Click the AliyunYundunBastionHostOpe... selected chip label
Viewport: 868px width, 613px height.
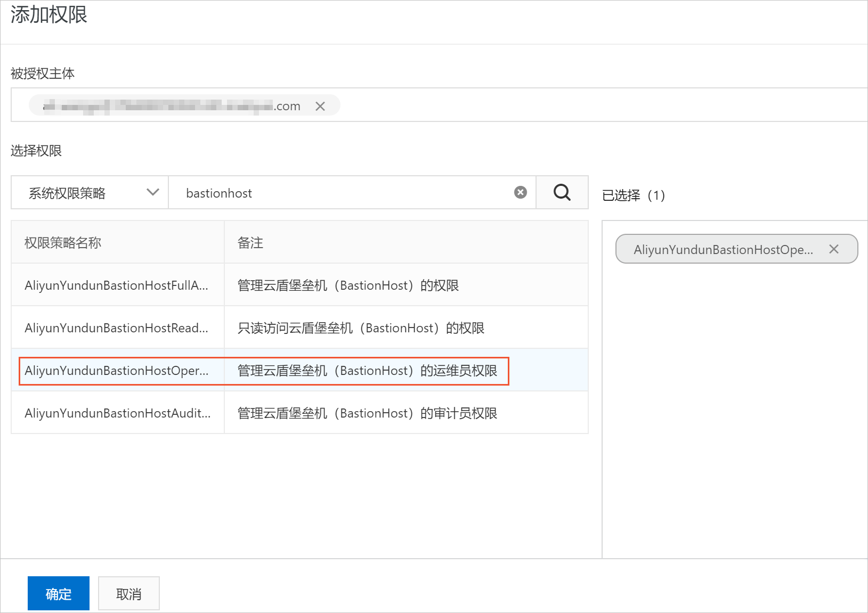[723, 249]
